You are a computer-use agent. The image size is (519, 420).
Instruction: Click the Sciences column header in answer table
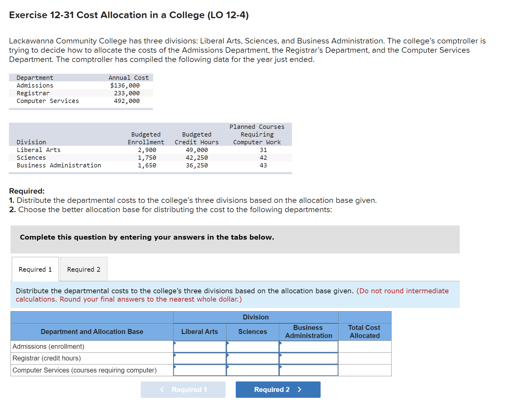click(x=253, y=332)
